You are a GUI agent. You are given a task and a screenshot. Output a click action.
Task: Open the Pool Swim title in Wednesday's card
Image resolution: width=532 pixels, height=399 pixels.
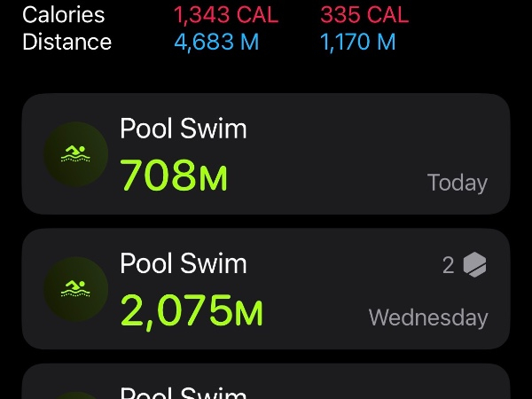pyautogui.click(x=184, y=263)
